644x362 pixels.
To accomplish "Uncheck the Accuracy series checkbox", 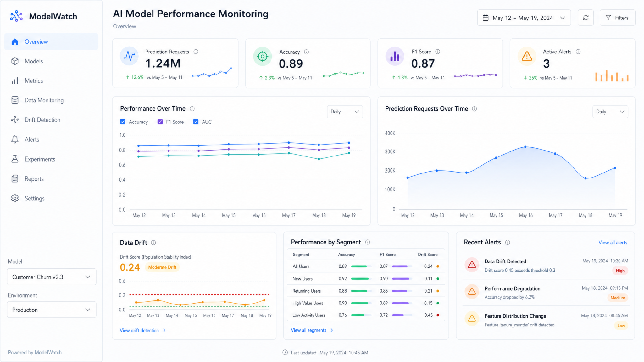I will click(x=123, y=122).
